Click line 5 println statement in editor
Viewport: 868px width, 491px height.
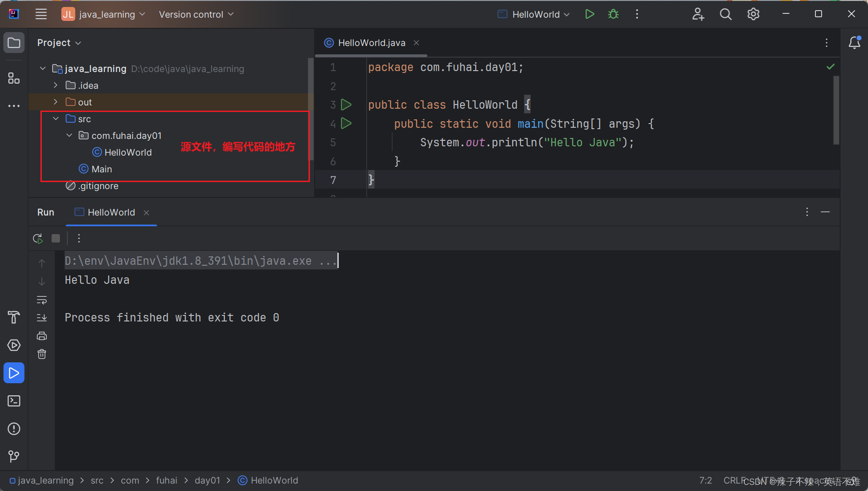[x=527, y=142]
